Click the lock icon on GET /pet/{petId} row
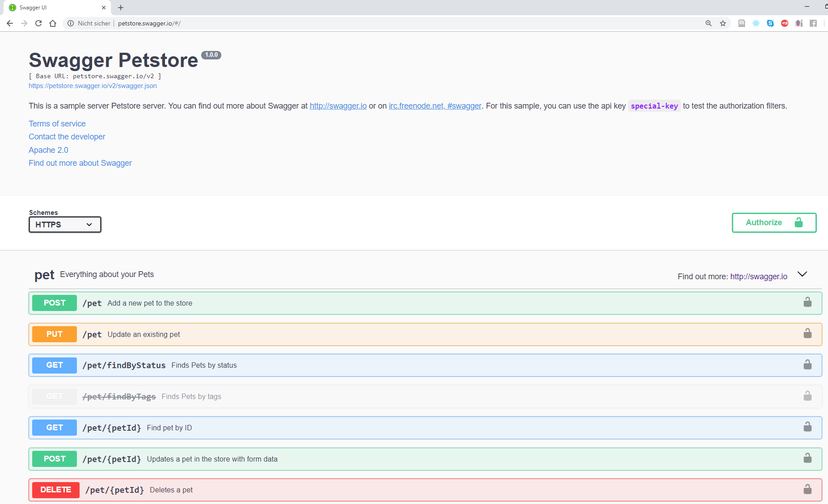The image size is (828, 504). tap(807, 427)
